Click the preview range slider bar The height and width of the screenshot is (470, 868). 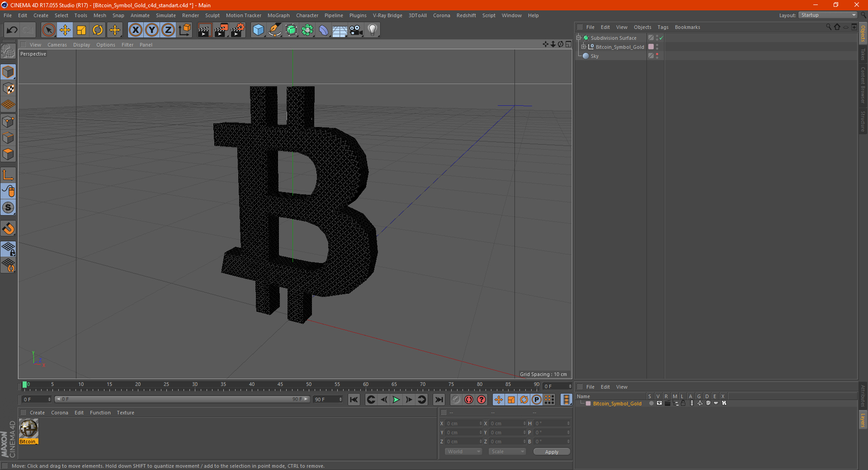[x=182, y=399]
